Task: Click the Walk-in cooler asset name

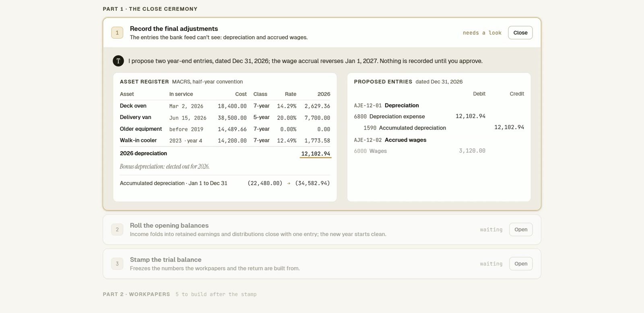Action: pos(138,140)
